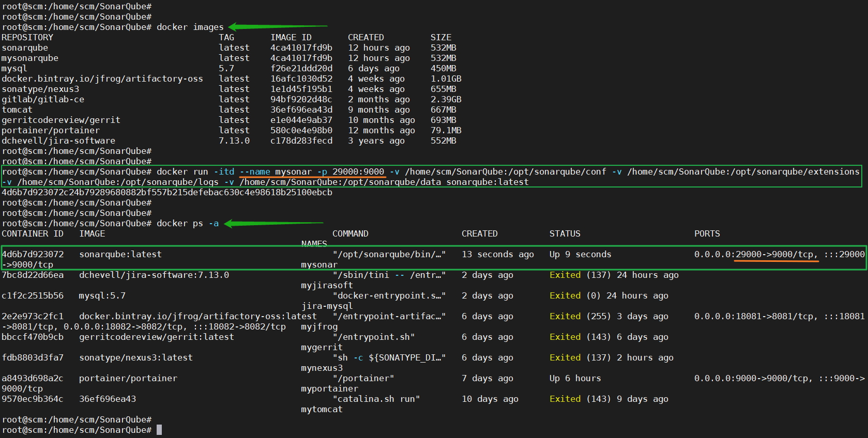Select the SIZE column header in images table

pos(441,37)
